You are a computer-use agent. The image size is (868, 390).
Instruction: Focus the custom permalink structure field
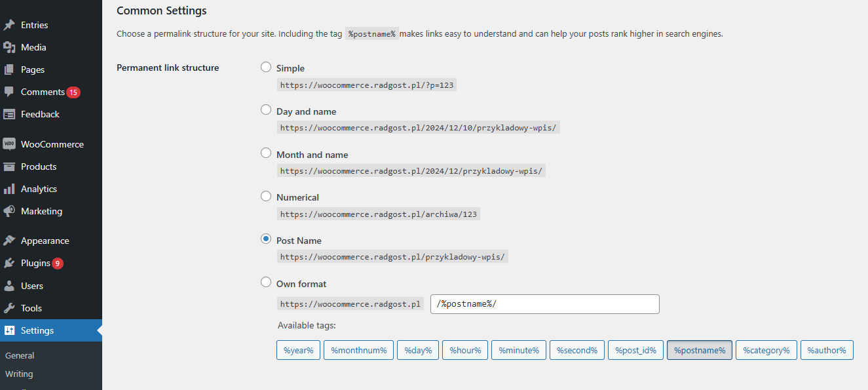(544, 304)
